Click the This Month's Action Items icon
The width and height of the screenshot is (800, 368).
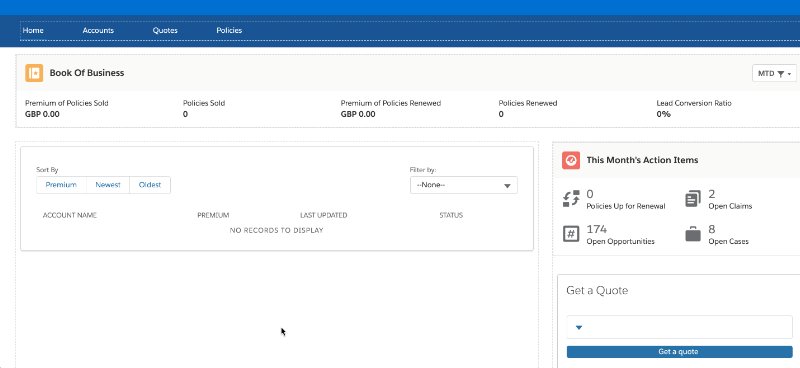[571, 160]
